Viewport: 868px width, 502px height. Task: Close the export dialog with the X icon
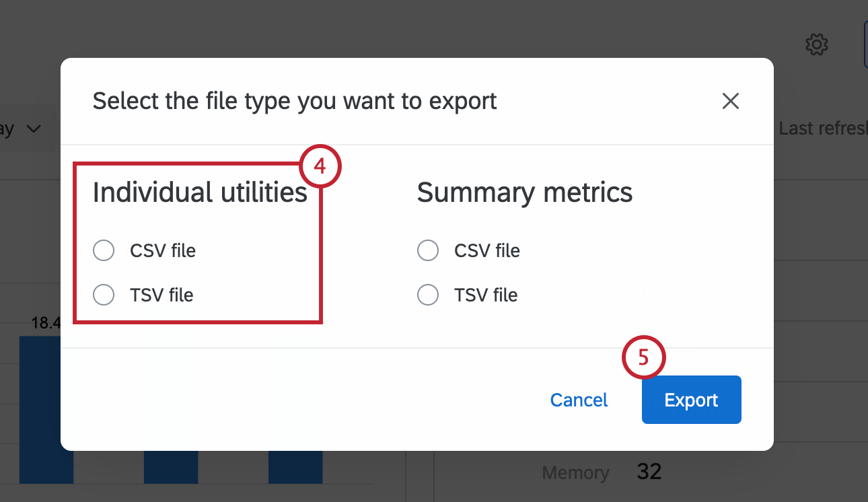click(x=731, y=100)
